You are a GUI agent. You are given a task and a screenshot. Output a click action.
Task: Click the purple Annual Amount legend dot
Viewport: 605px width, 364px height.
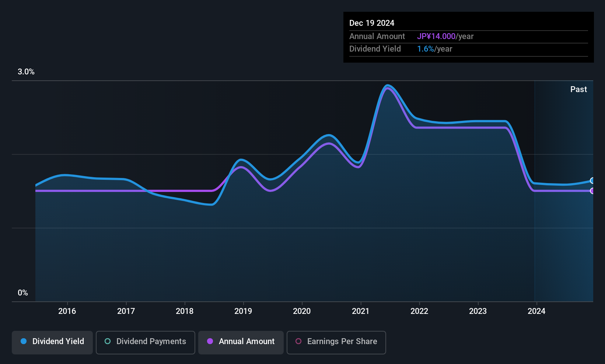pyautogui.click(x=210, y=341)
